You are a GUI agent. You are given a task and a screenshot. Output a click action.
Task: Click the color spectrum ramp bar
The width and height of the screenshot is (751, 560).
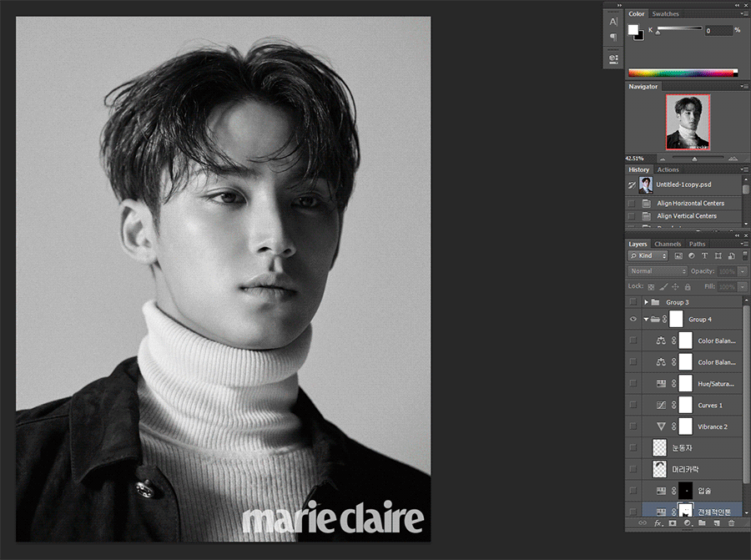point(683,73)
